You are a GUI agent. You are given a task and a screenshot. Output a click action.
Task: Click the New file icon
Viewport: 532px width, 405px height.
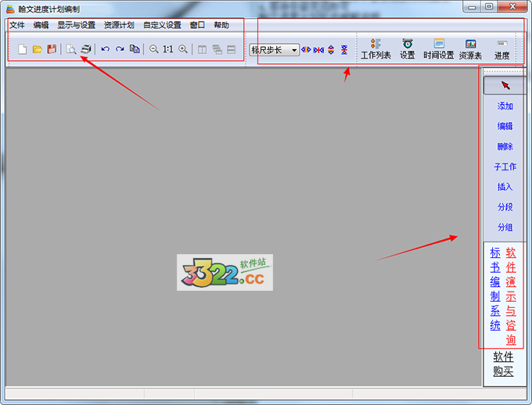[23, 49]
